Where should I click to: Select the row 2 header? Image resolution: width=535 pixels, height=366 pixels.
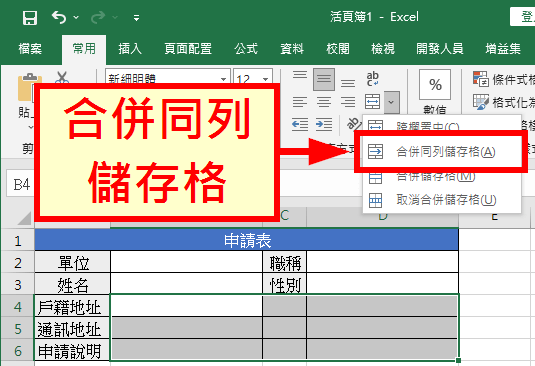tap(18, 263)
